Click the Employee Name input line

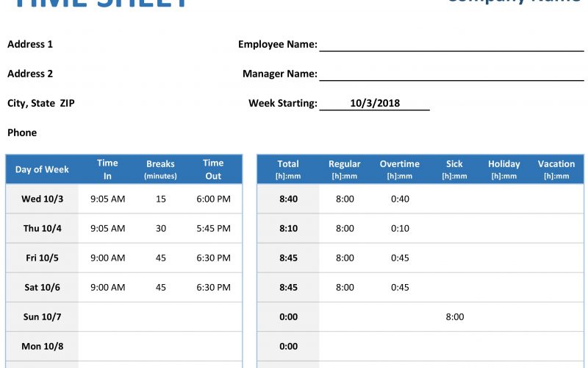451,45
